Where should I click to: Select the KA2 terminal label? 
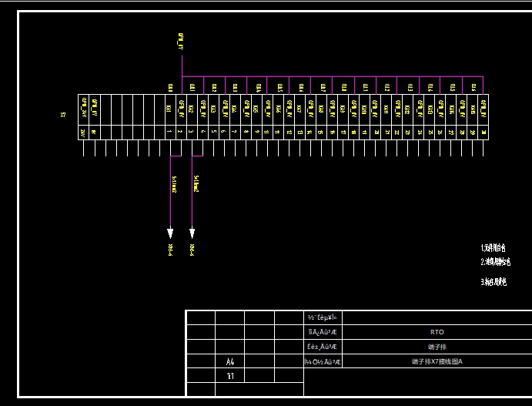191,109
